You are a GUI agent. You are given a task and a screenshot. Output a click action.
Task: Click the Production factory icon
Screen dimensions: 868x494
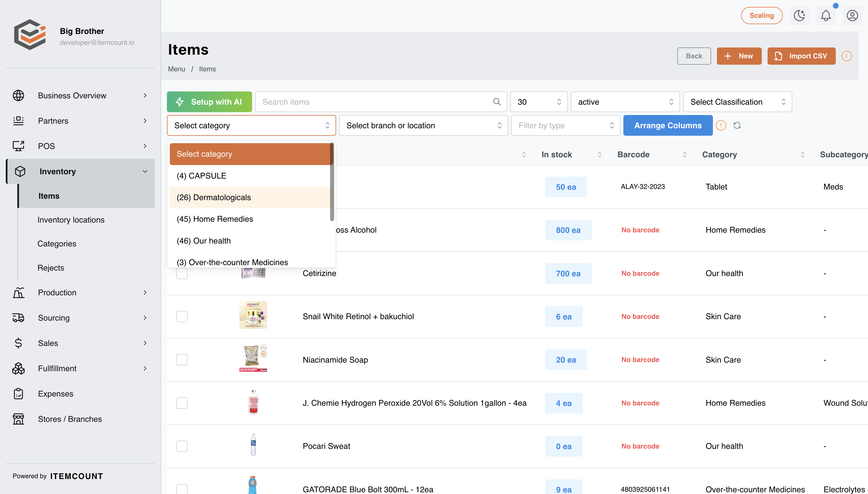tap(18, 292)
